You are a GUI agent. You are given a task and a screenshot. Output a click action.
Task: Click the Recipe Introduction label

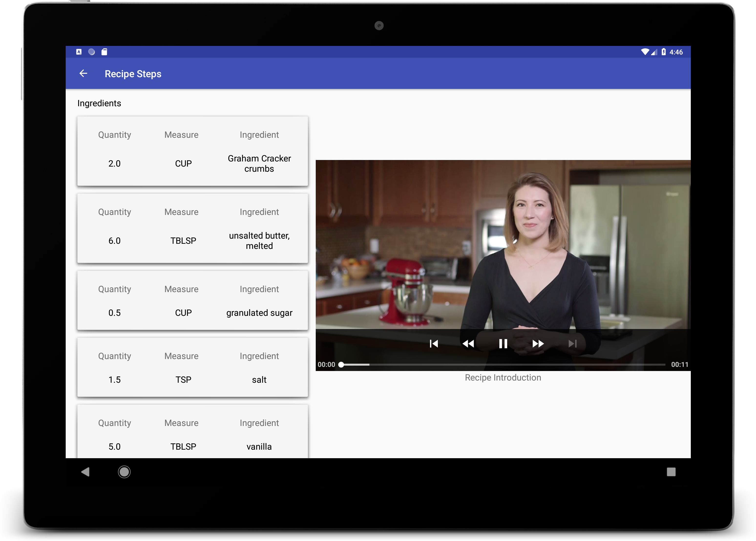click(x=503, y=377)
